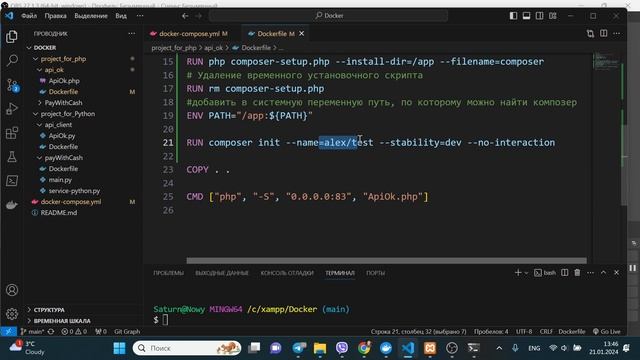
Task: Open ApiOk.py in the explorer
Action: [62, 136]
